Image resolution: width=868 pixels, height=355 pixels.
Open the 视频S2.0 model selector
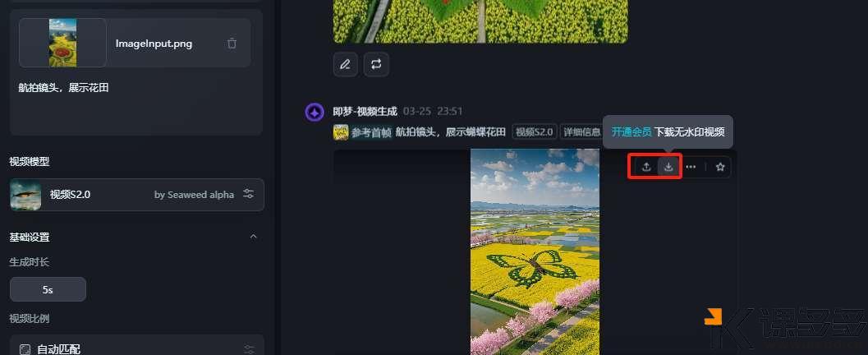pyautogui.click(x=137, y=195)
